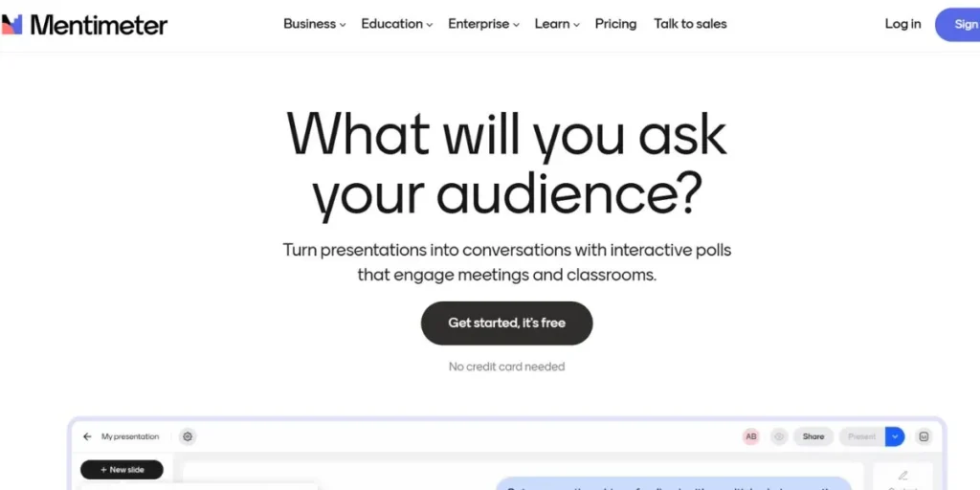This screenshot has width=980, height=490.
Task: Add a New slide
Action: point(122,470)
